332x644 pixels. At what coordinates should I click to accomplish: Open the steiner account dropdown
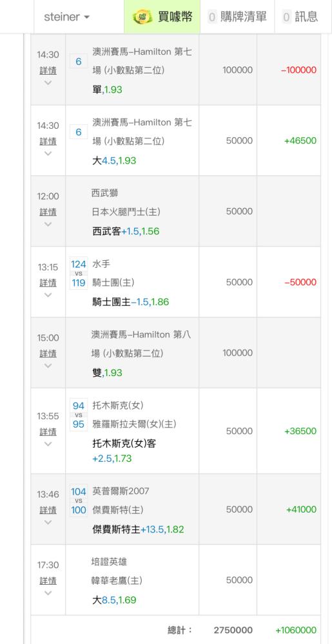pyautogui.click(x=67, y=17)
